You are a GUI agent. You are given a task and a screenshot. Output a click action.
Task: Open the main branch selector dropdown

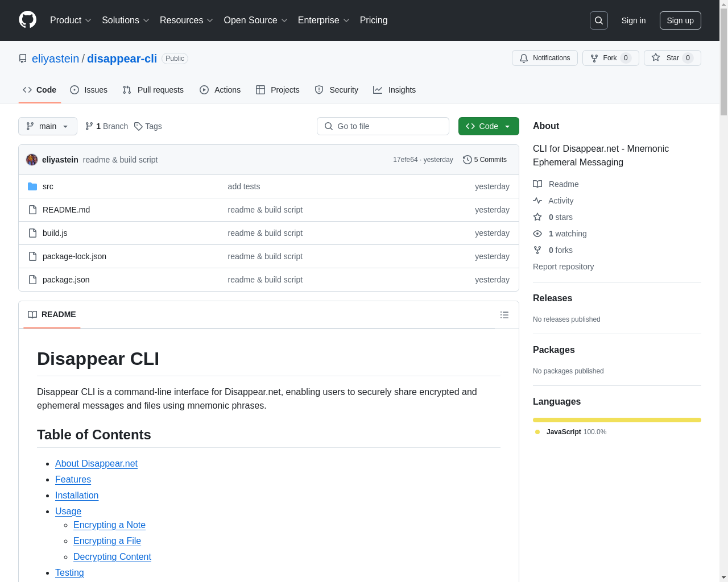tap(48, 126)
